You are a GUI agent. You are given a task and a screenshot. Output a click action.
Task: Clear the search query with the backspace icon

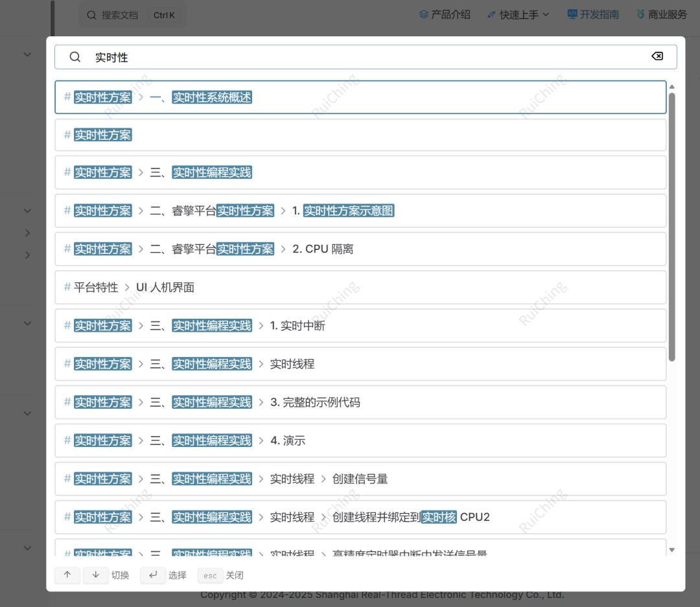click(657, 56)
